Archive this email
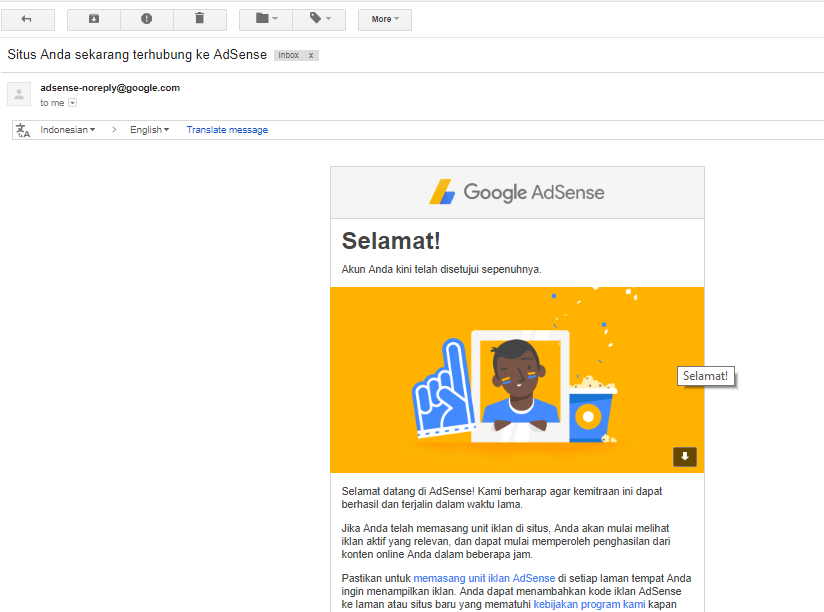The width and height of the screenshot is (824, 612). [94, 19]
